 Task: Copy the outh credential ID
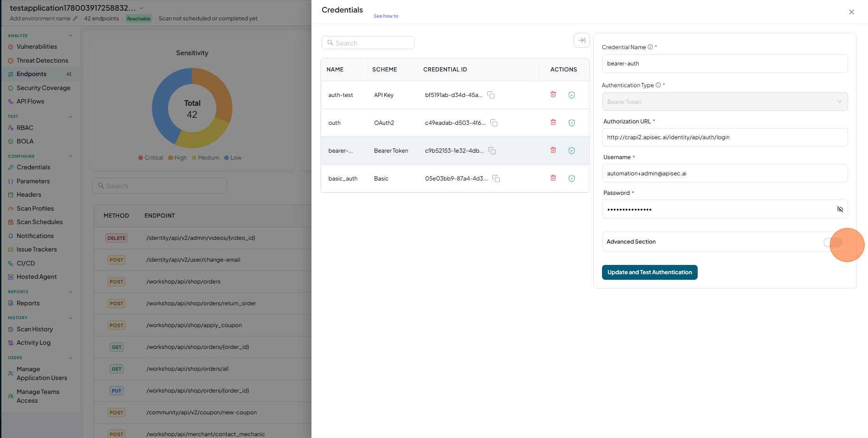coord(494,123)
